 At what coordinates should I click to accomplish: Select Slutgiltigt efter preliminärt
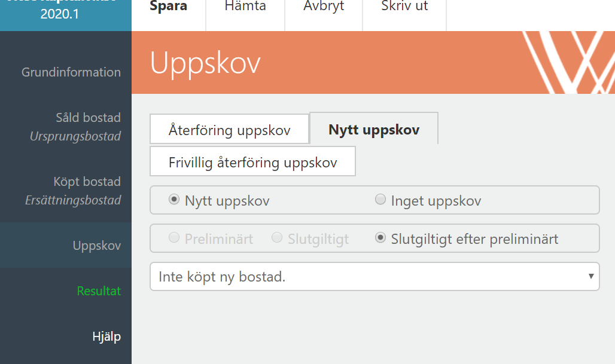point(380,237)
